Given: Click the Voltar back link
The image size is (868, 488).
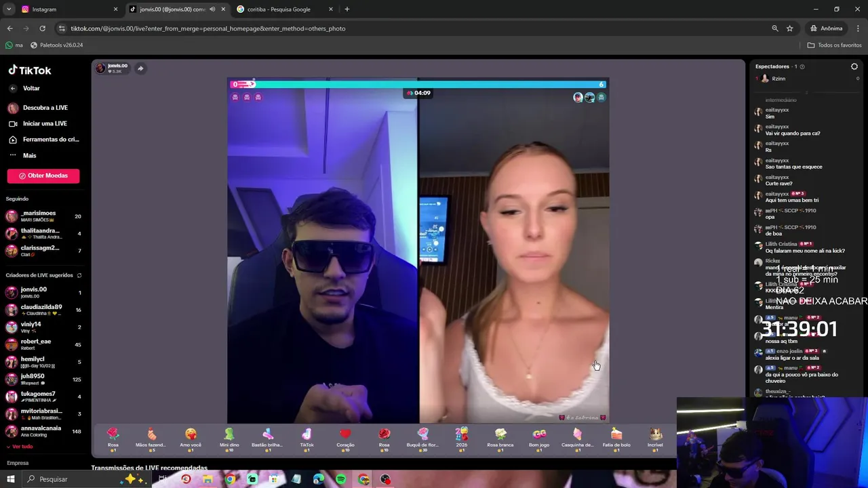Looking at the screenshot, I should 24,88.
